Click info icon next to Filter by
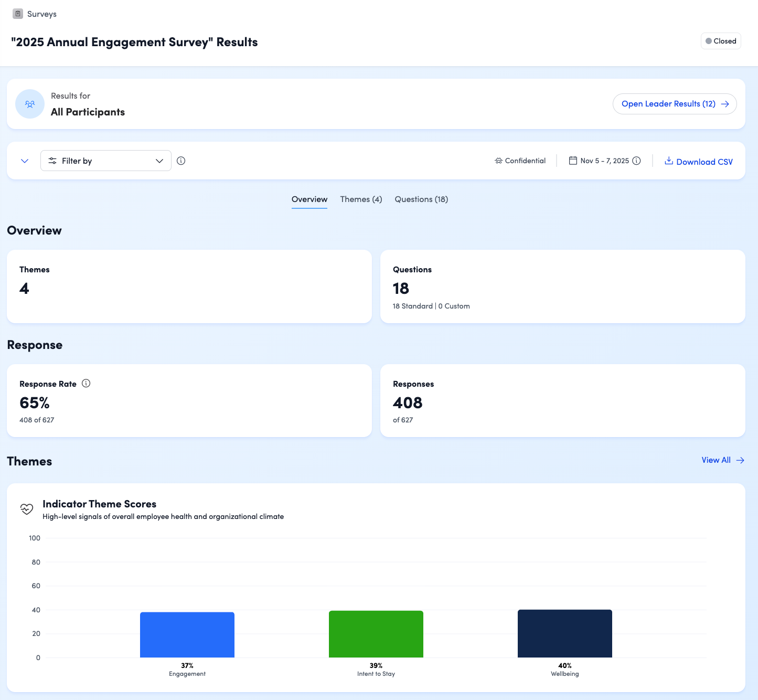 click(x=181, y=161)
